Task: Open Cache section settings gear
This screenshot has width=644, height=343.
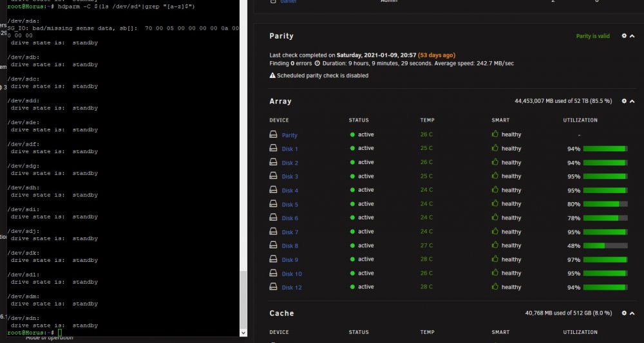Action: coord(624,313)
